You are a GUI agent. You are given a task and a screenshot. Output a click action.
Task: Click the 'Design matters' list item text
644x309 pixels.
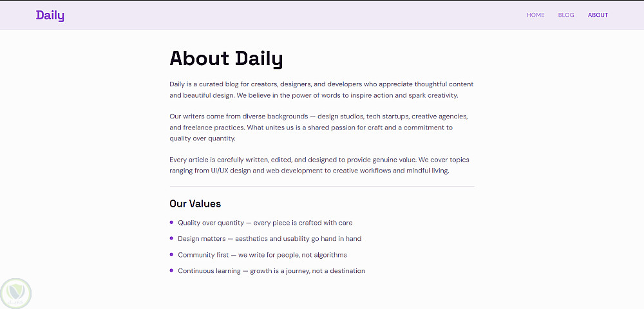[270, 239]
